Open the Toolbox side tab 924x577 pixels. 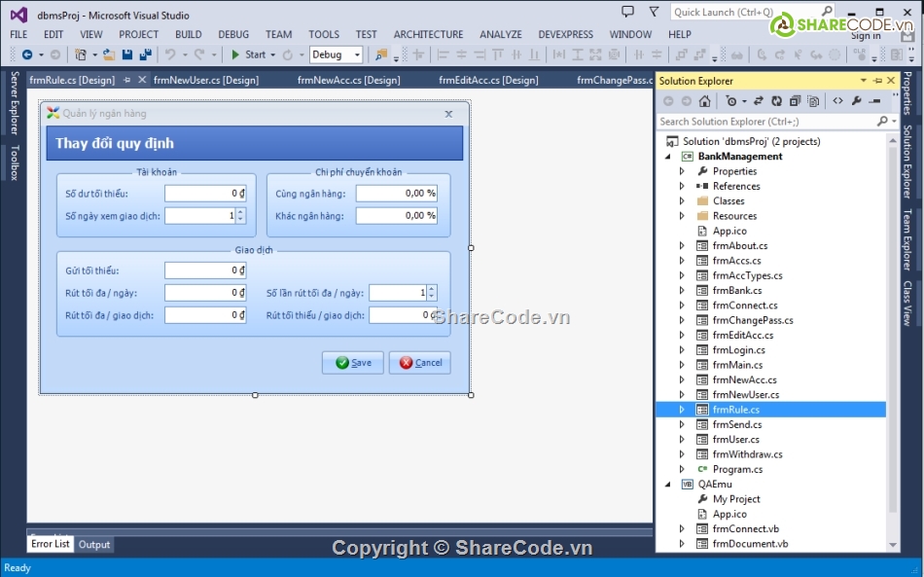tap(15, 162)
